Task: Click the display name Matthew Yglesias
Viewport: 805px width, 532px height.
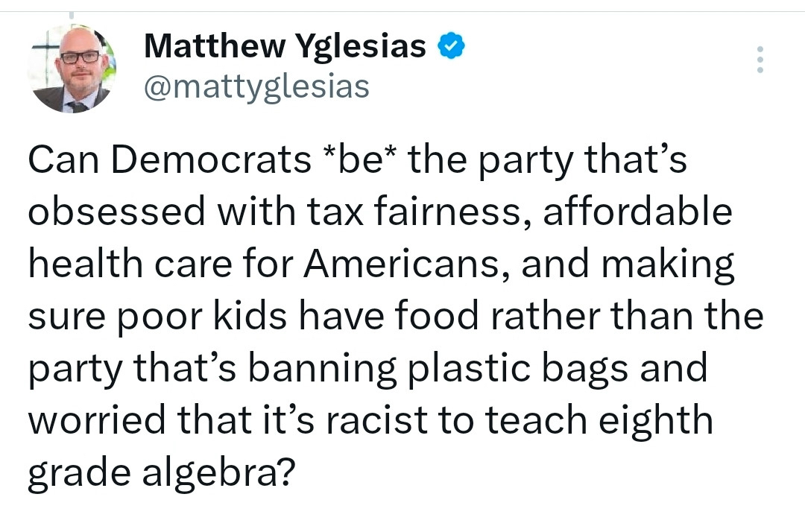Action: 285,47
